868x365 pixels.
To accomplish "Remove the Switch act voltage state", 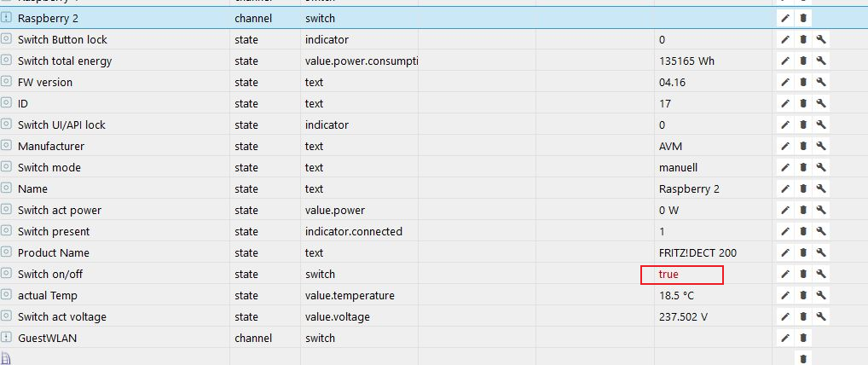I will tap(803, 317).
